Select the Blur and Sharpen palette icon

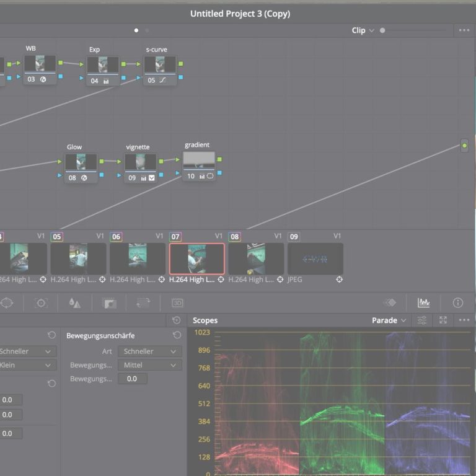[74, 303]
